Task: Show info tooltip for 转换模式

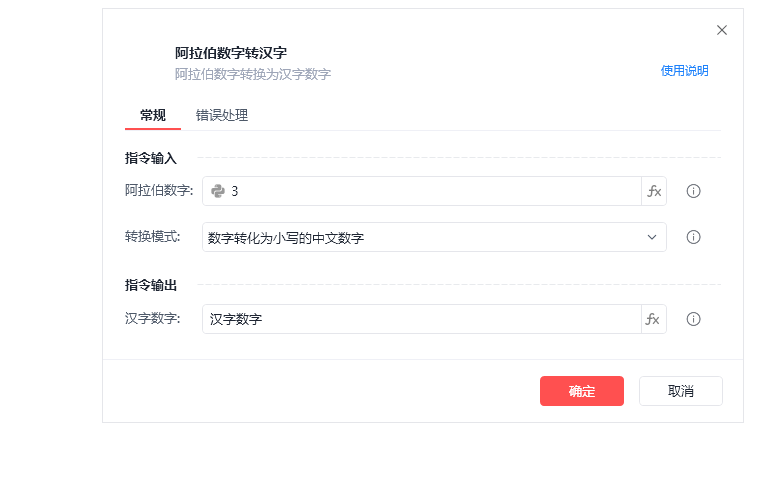Action: pyautogui.click(x=693, y=237)
